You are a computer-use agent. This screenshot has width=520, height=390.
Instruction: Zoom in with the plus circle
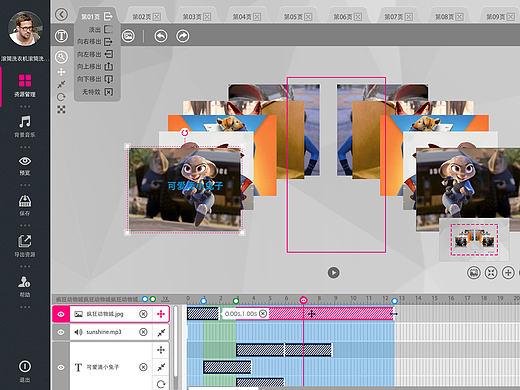coord(508,273)
